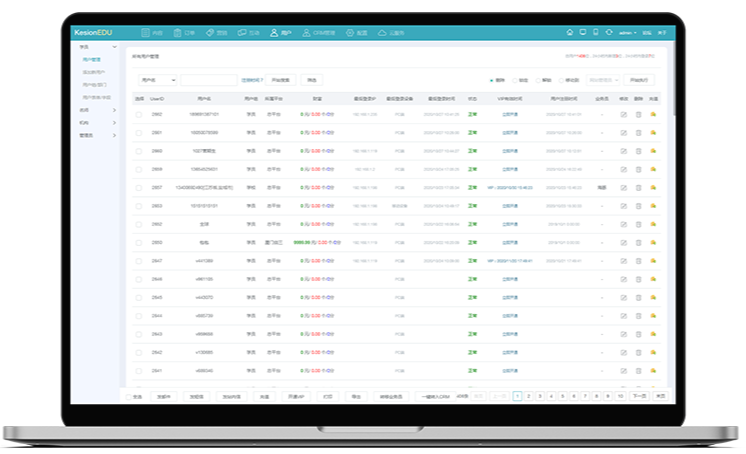This screenshot has width=746, height=454.
Task: Click the 开始搜索 button
Action: (281, 79)
